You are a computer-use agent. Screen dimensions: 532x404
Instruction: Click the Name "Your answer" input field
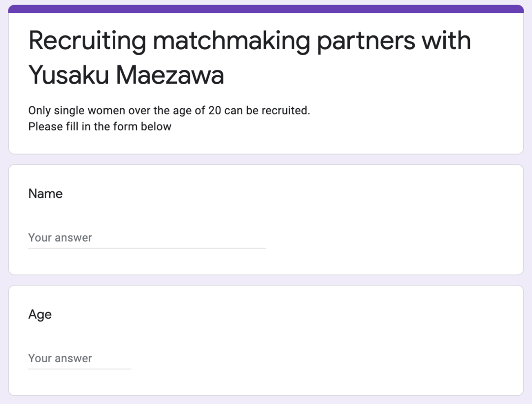click(147, 238)
